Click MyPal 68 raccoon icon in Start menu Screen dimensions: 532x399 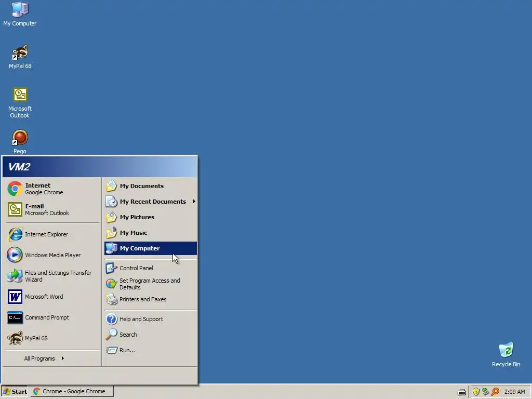15,338
